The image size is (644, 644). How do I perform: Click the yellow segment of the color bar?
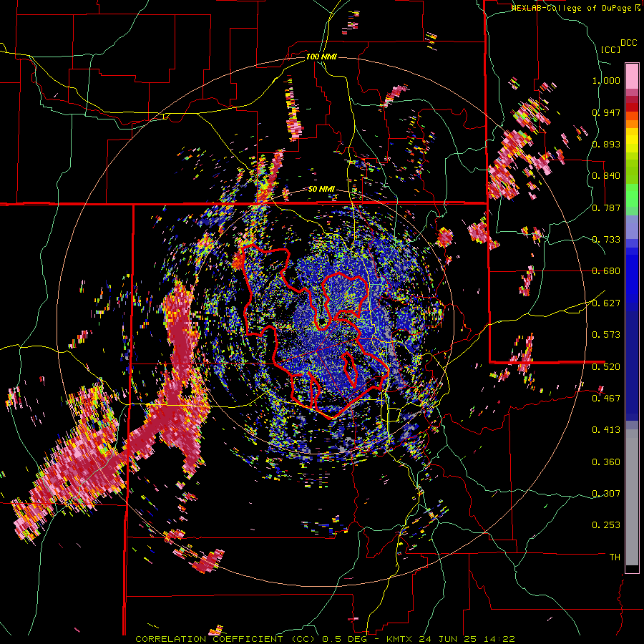[x=632, y=140]
